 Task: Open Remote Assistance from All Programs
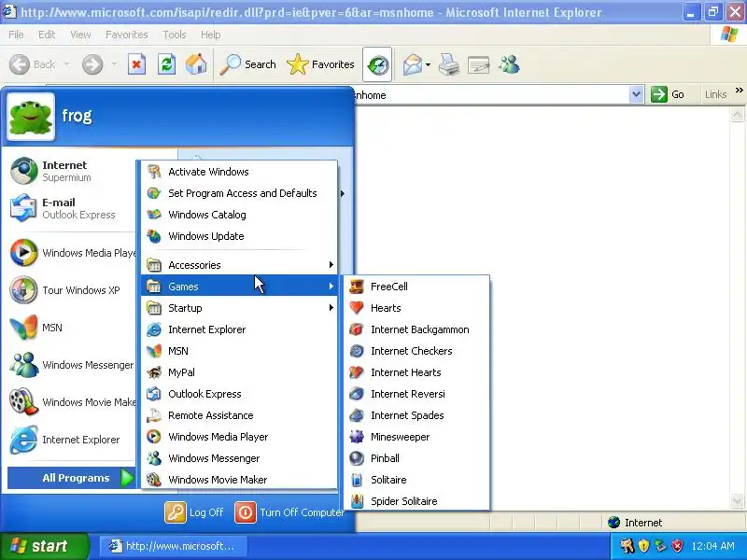(239, 414)
